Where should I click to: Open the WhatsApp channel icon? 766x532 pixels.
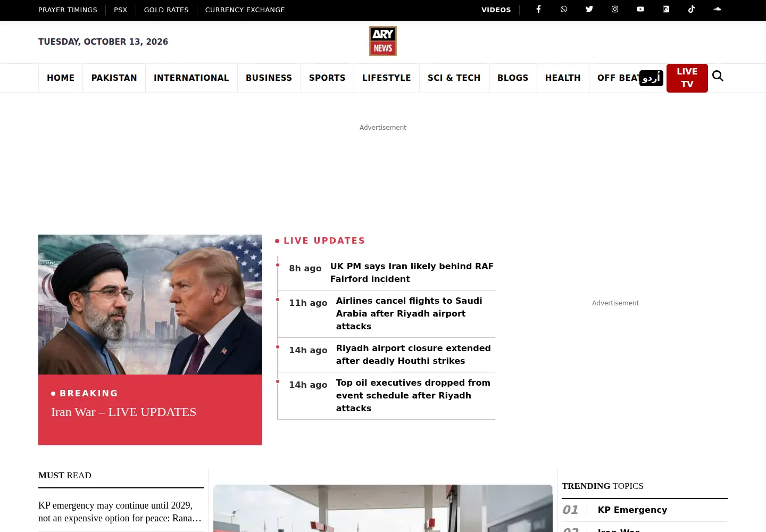[564, 9]
